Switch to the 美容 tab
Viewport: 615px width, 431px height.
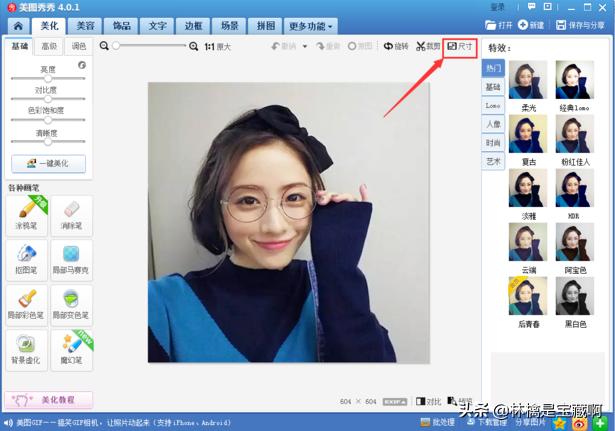coord(86,25)
